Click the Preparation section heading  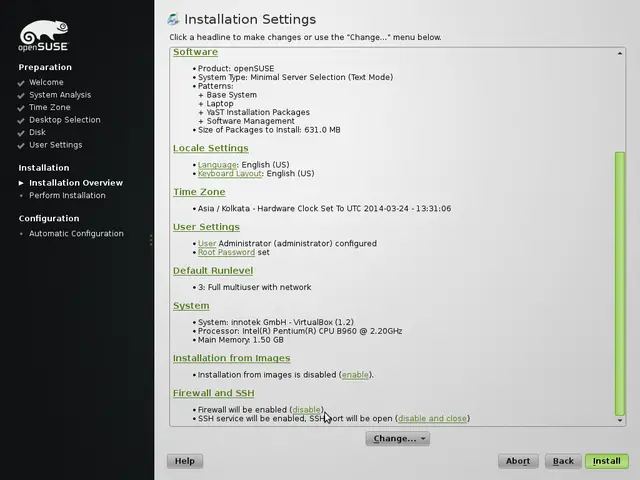[45, 67]
